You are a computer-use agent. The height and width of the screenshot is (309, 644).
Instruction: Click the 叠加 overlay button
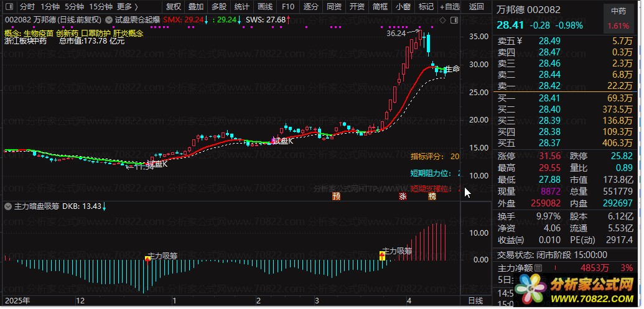pyautogui.click(x=196, y=7)
